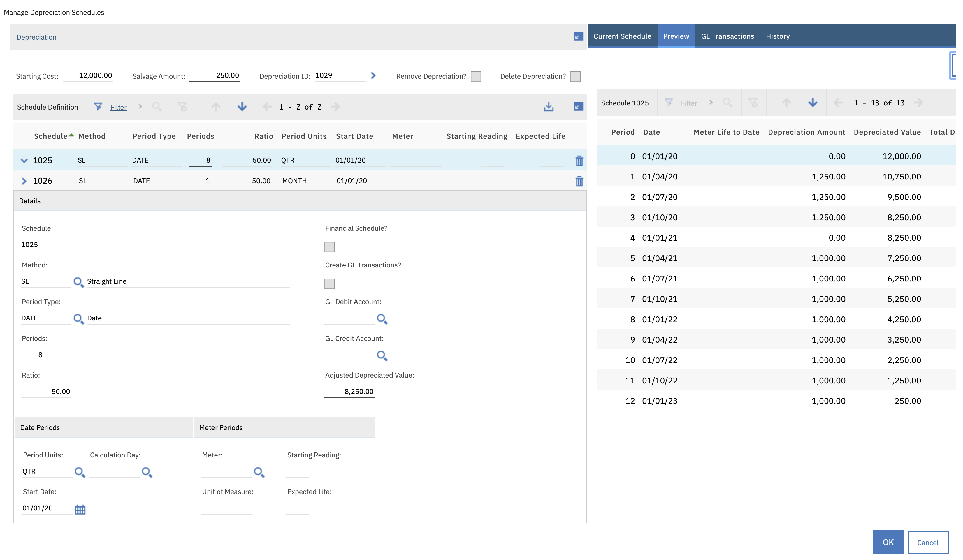Switch to the Current Schedule tab
The height and width of the screenshot is (560, 963).
click(x=622, y=36)
